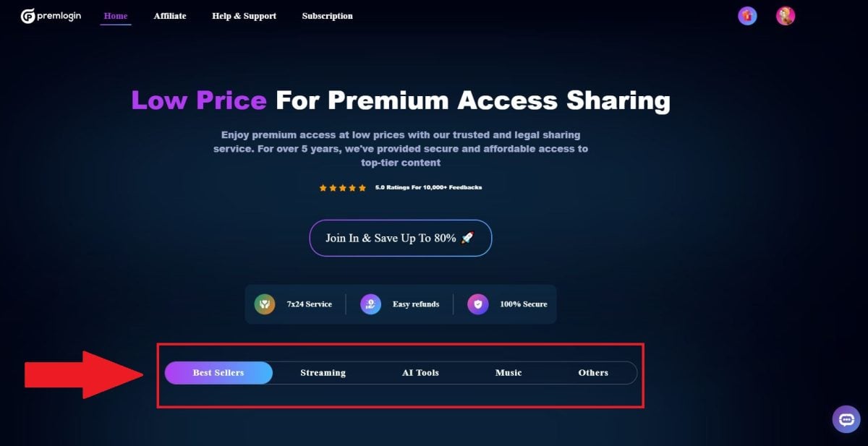
Task: Open the Others category tab
Action: tap(593, 372)
